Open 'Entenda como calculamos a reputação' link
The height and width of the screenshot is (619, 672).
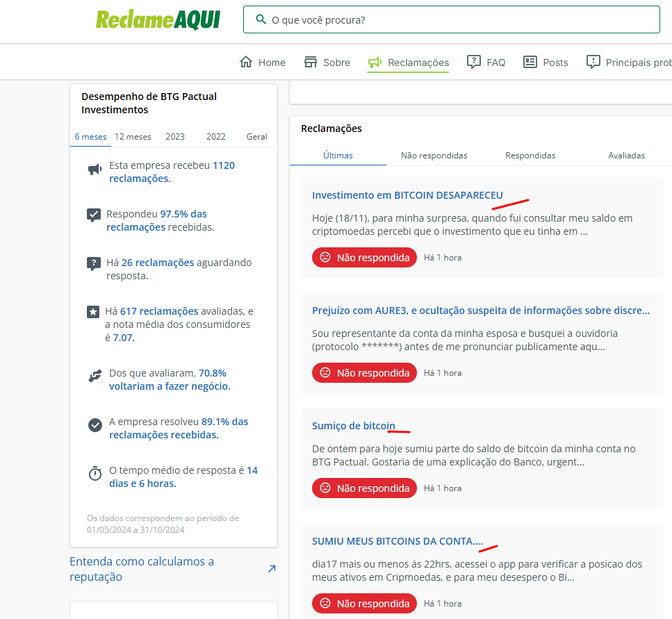pyautogui.click(x=142, y=569)
